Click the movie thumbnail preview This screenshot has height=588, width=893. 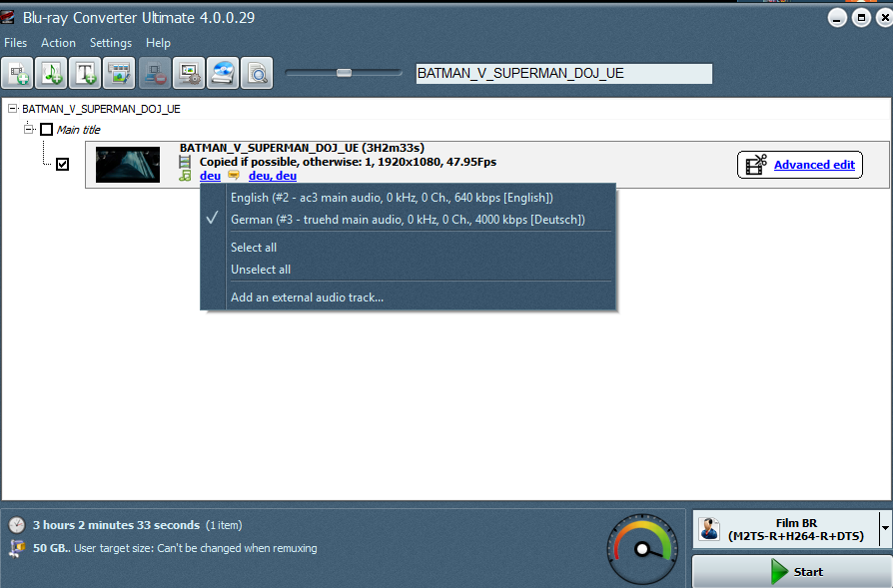pos(128,165)
